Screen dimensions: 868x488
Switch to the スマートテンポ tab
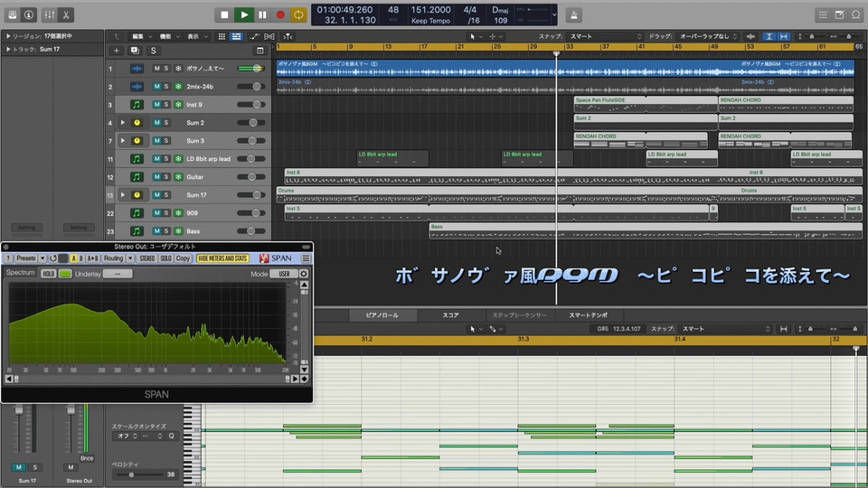click(589, 315)
